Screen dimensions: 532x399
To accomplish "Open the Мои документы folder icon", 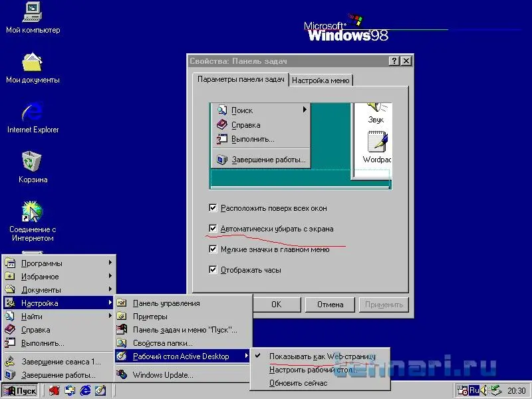I will coord(33,68).
